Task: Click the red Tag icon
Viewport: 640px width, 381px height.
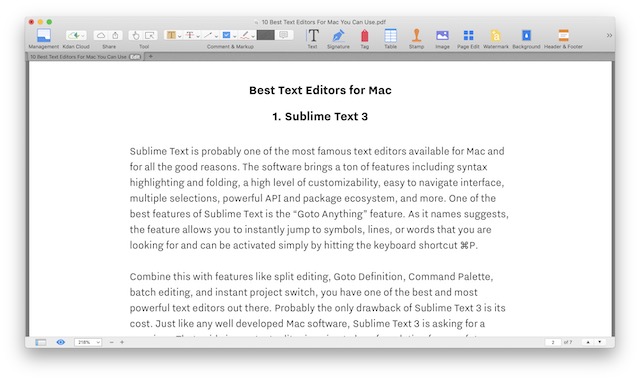Action: (x=364, y=36)
